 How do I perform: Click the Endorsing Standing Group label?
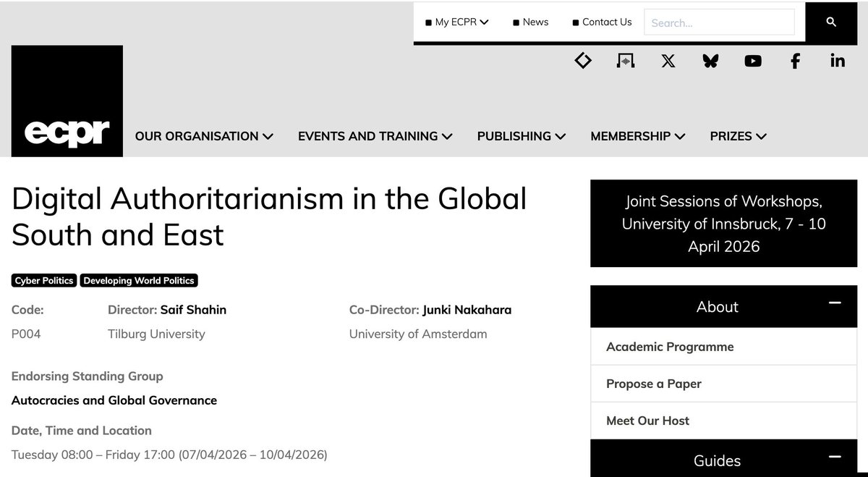88,376
